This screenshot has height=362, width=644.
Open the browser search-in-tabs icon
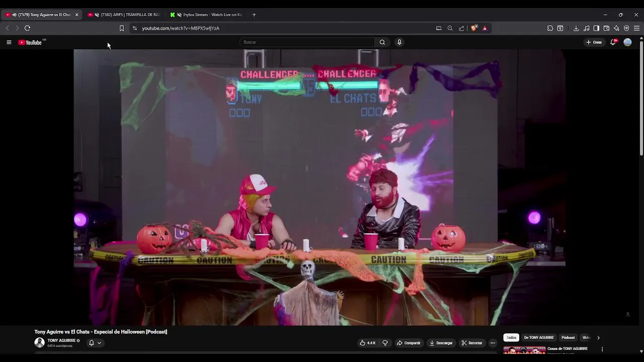tap(560, 28)
